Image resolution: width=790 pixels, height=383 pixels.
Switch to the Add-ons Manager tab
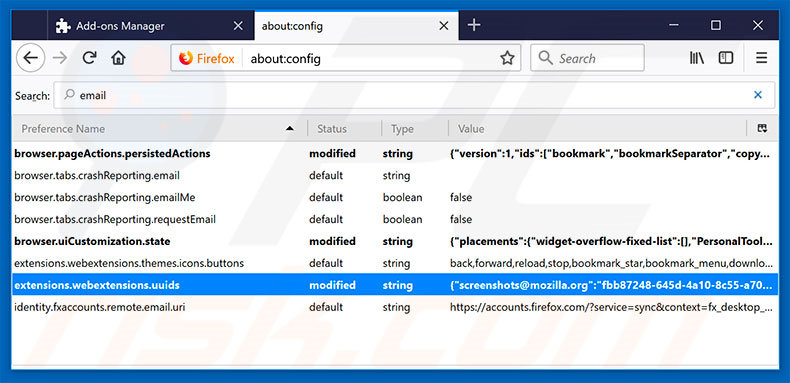pos(151,26)
